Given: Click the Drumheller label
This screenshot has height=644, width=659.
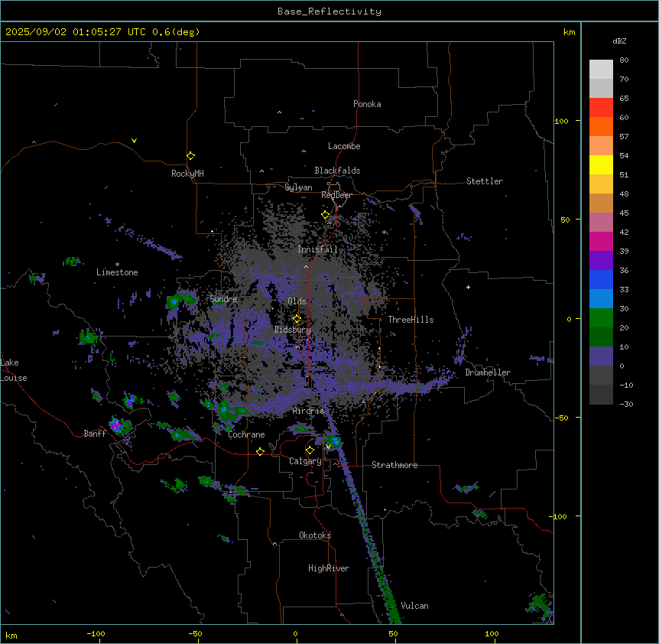Looking at the screenshot, I should click(x=488, y=372).
